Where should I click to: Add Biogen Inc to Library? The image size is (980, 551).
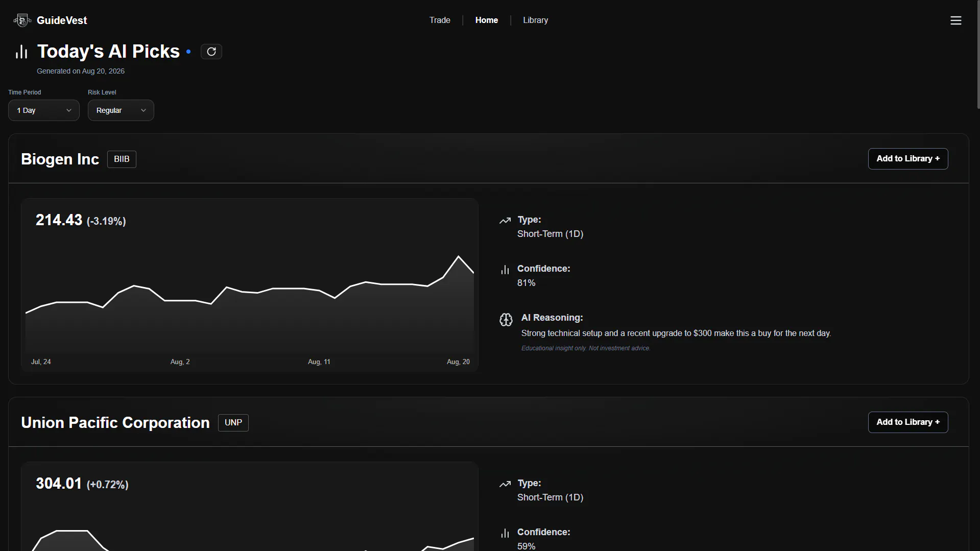(x=908, y=159)
